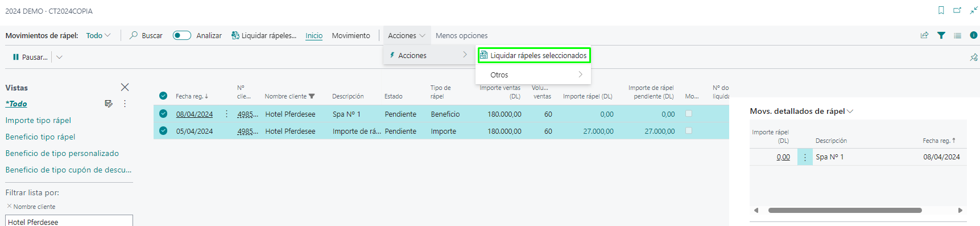Tick the Mo... checkbox in Spa Nº 1 row
The height and width of the screenshot is (226, 980).
[689, 114]
